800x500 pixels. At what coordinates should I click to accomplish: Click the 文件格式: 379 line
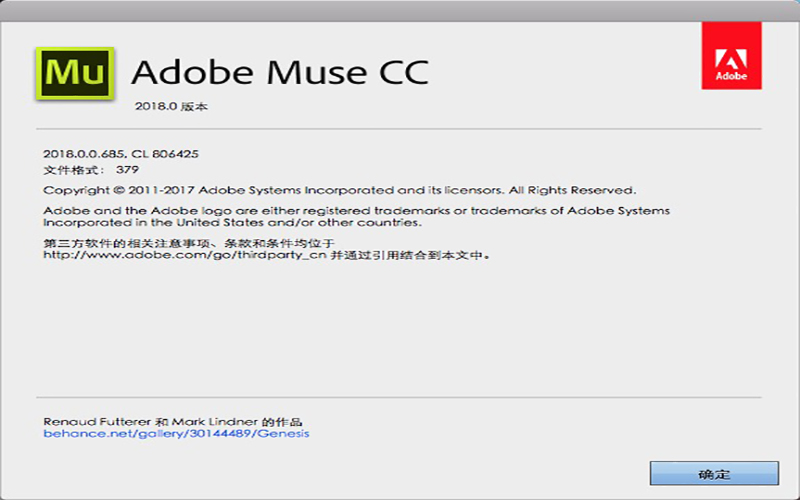click(91, 170)
